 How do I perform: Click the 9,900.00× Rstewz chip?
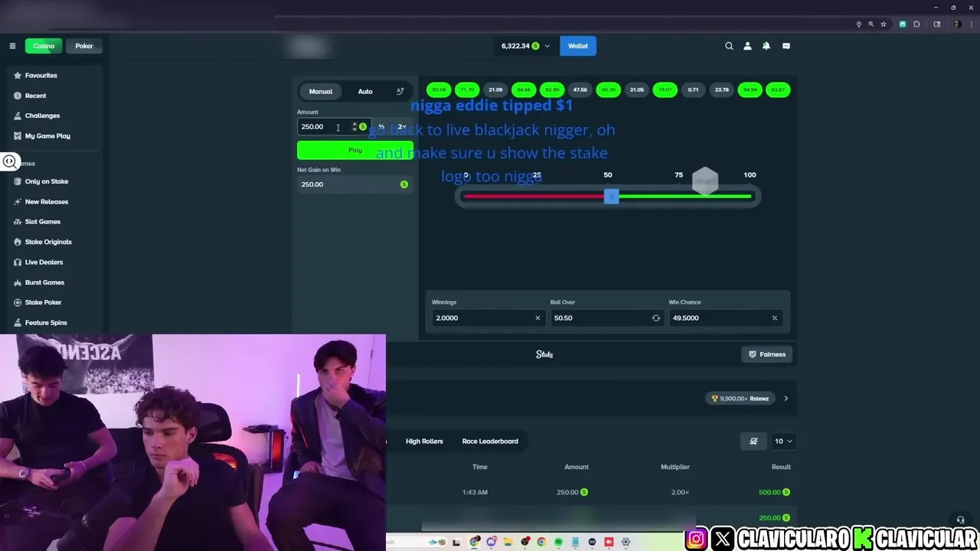coord(740,399)
